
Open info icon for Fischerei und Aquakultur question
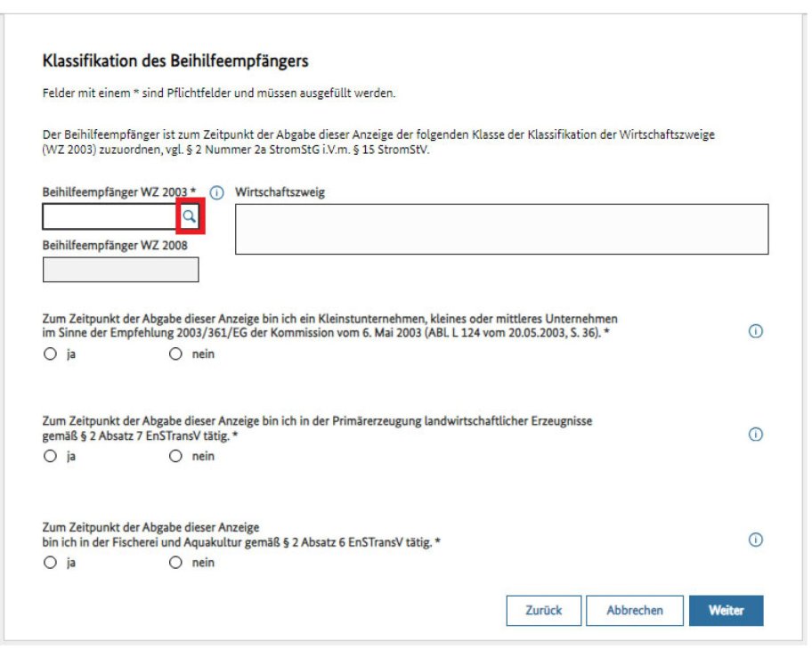click(x=756, y=540)
